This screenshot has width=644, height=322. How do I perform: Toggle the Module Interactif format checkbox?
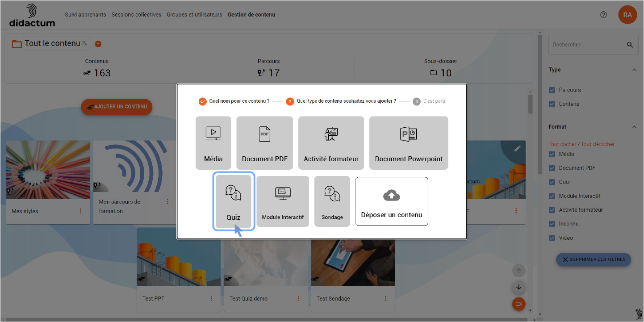(x=552, y=196)
